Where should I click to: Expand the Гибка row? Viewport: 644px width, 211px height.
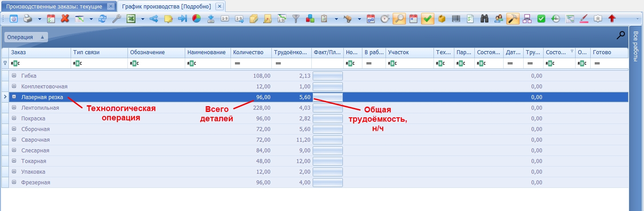(x=14, y=76)
